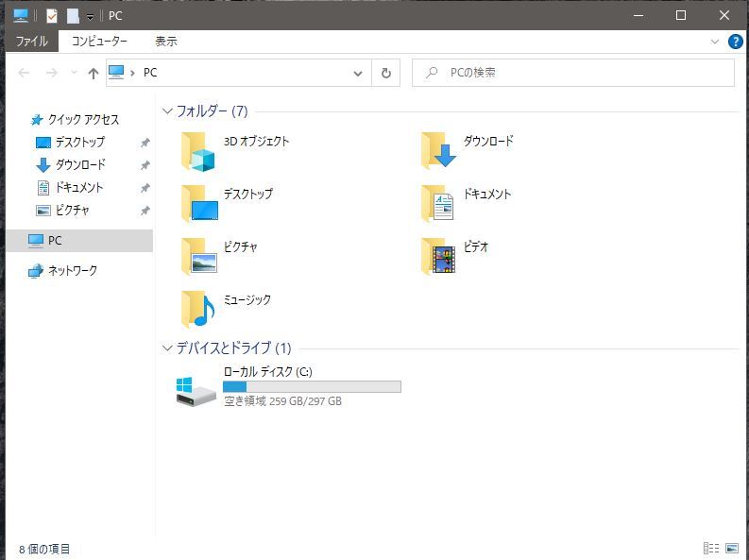
Task: Click the ミュージック folder label
Action: [x=247, y=299]
